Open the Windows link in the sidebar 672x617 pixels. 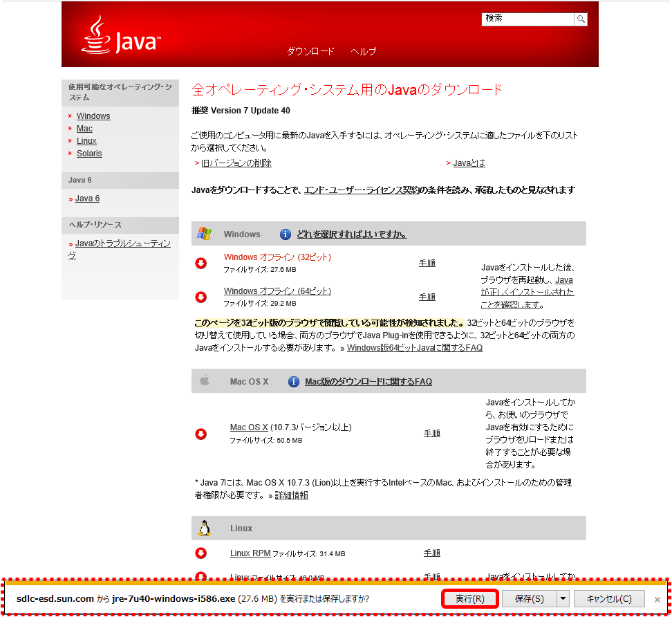93,116
